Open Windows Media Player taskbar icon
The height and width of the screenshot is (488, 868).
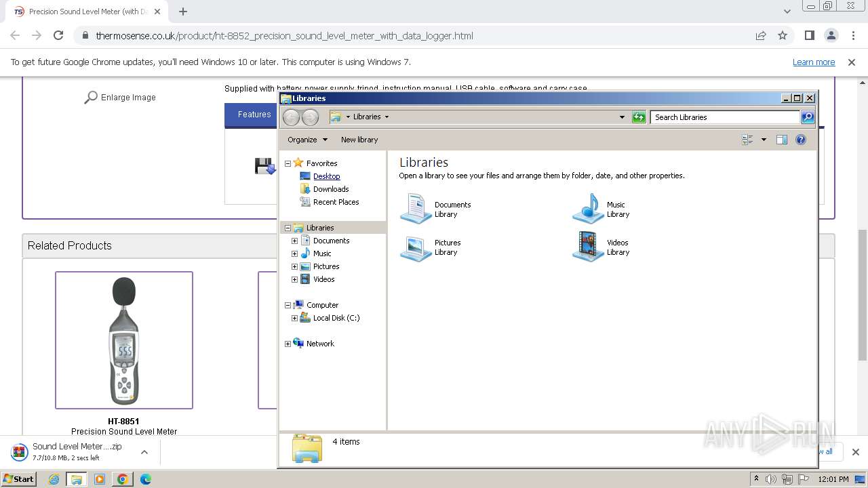pos(100,479)
